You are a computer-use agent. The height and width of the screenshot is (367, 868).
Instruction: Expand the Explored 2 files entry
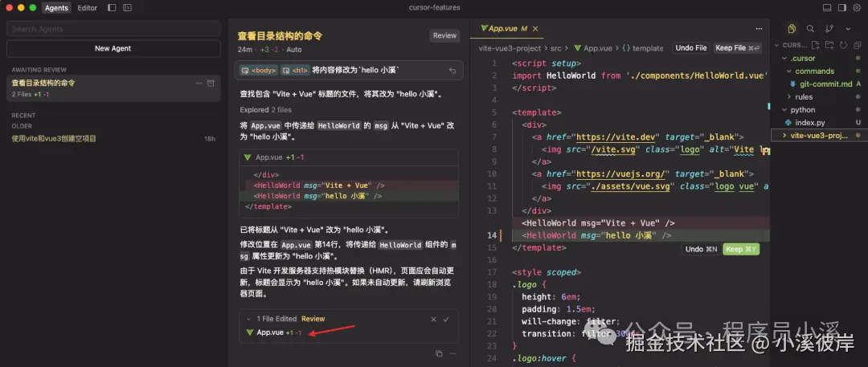(266, 109)
